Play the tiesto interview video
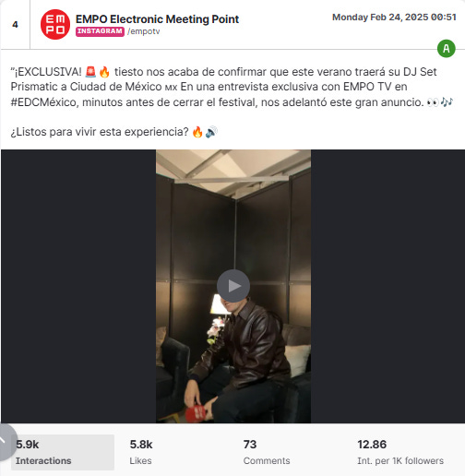Screen dimensions: 465x476 [x=233, y=286]
